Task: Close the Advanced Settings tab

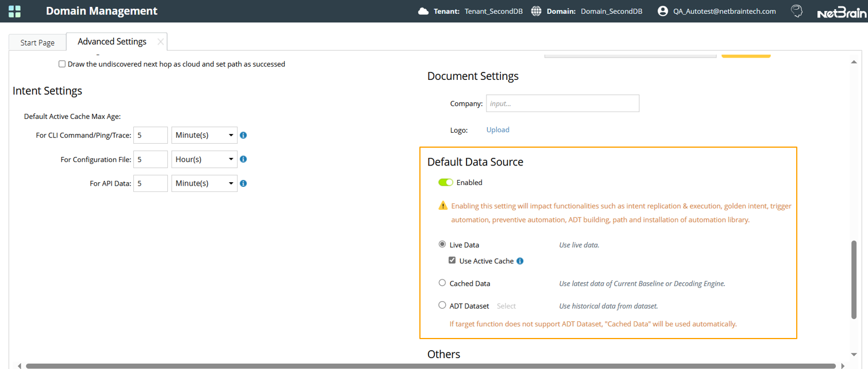Action: tap(161, 42)
